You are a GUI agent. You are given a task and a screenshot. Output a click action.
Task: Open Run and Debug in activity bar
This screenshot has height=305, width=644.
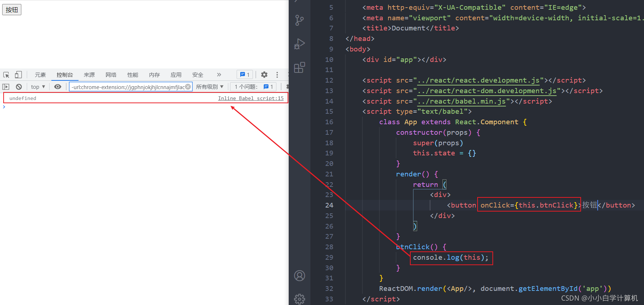tap(300, 44)
